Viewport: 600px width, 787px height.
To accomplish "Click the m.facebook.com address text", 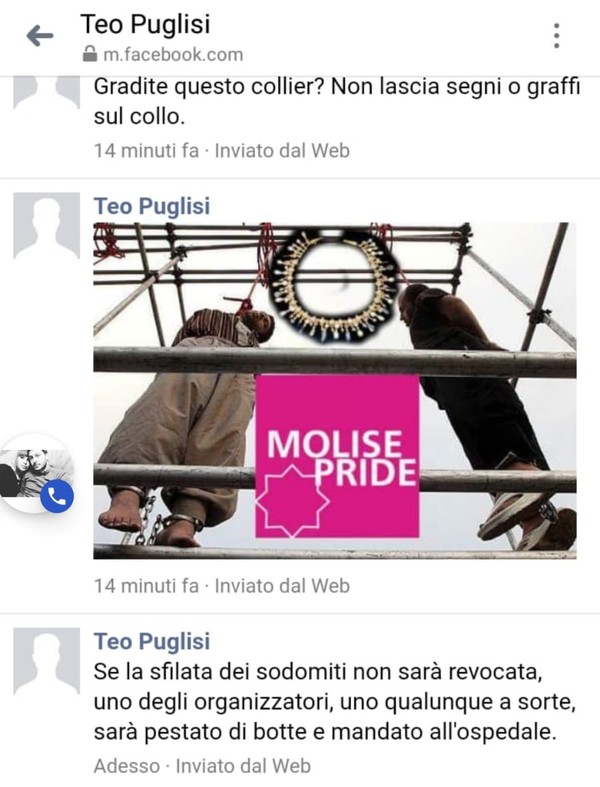I will pos(173,54).
